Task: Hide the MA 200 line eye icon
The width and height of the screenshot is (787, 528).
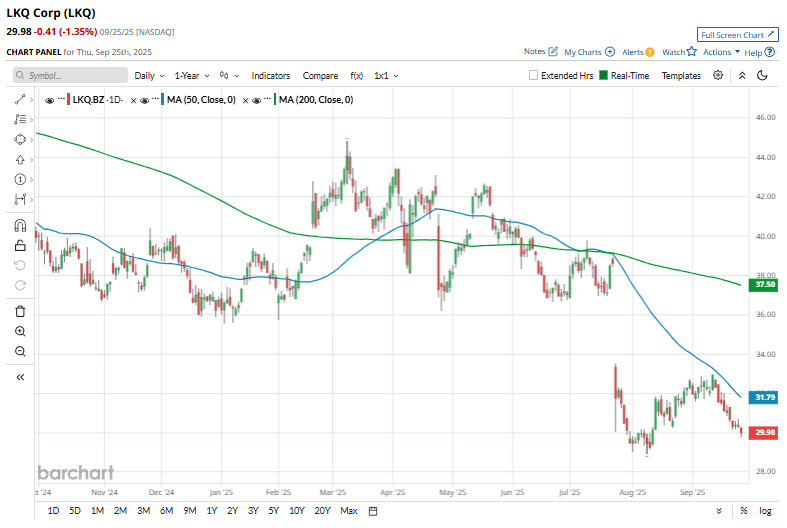Action: [x=256, y=100]
